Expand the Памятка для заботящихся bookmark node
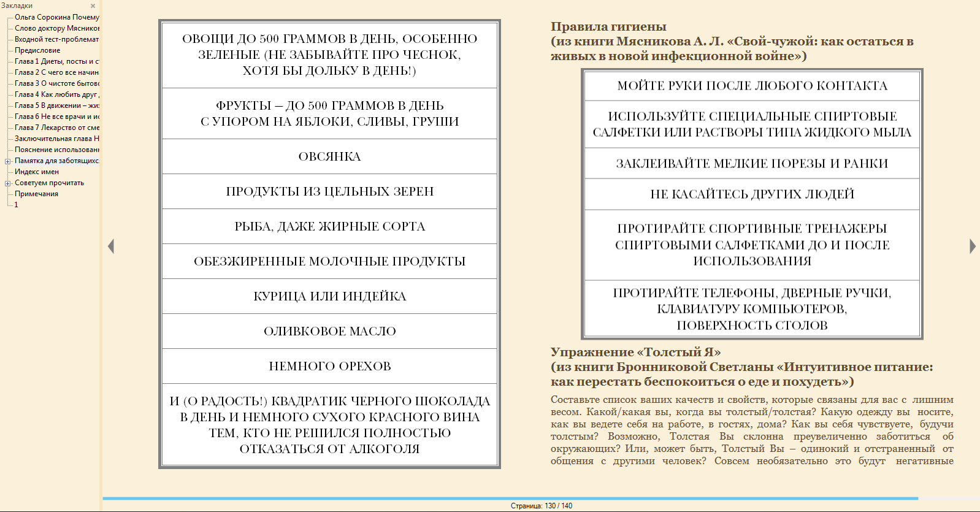Screen dimensions: 980x512 point(8,161)
